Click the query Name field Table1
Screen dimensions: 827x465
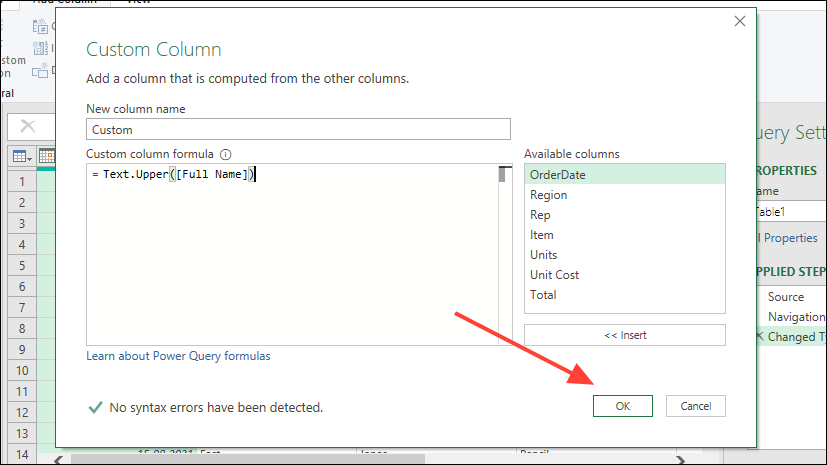click(x=791, y=212)
